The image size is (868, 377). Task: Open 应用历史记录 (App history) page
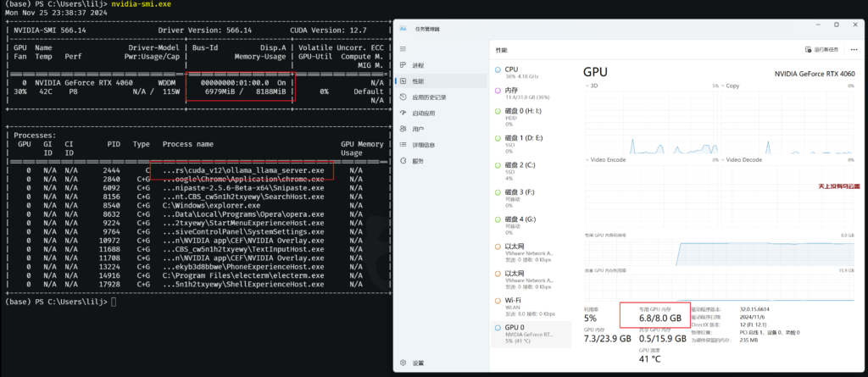pos(442,97)
